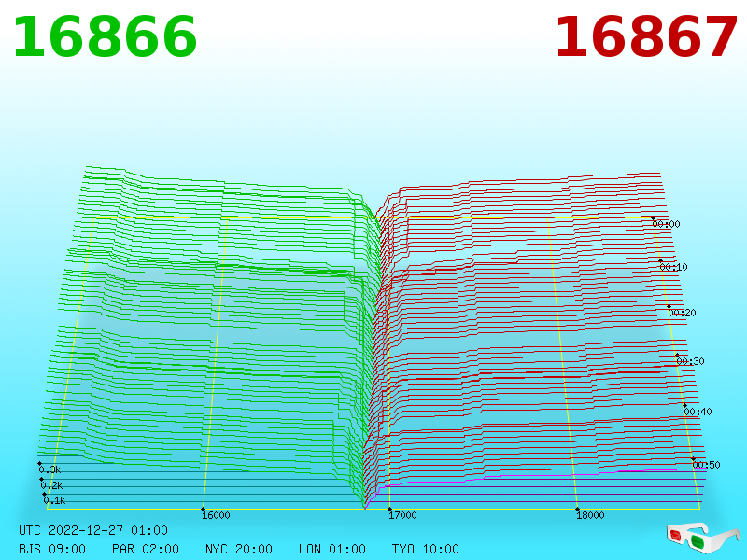Select the 00:20 time axis marker
747x560 pixels.
coord(683,313)
